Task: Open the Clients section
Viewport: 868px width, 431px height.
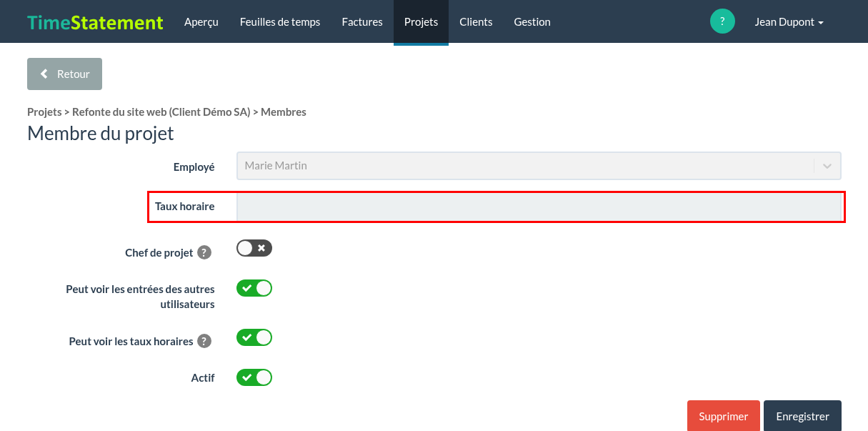Action: tap(476, 22)
